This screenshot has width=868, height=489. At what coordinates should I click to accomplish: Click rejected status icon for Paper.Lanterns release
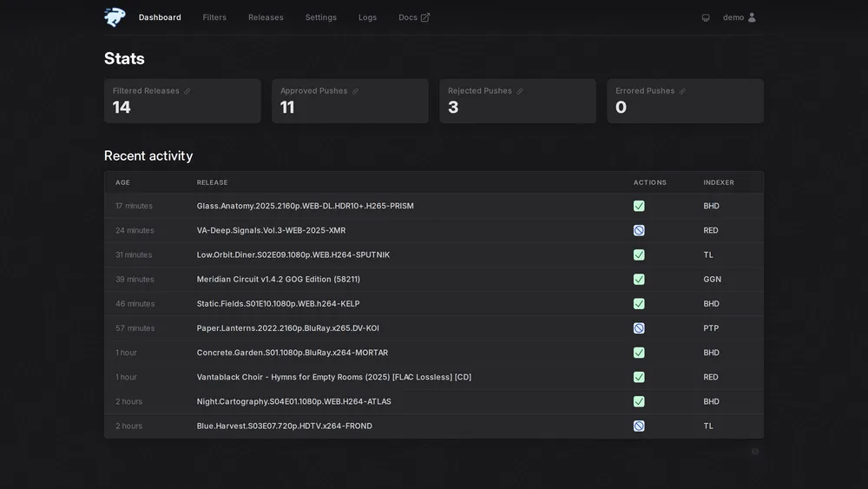click(x=639, y=327)
